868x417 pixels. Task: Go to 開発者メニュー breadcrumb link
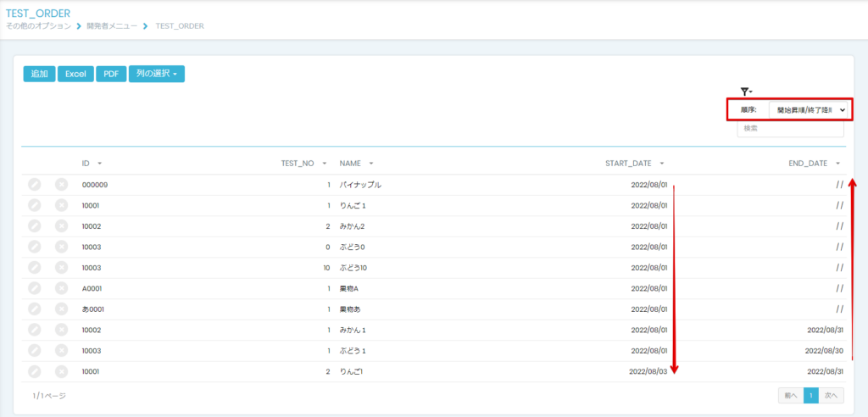point(112,26)
